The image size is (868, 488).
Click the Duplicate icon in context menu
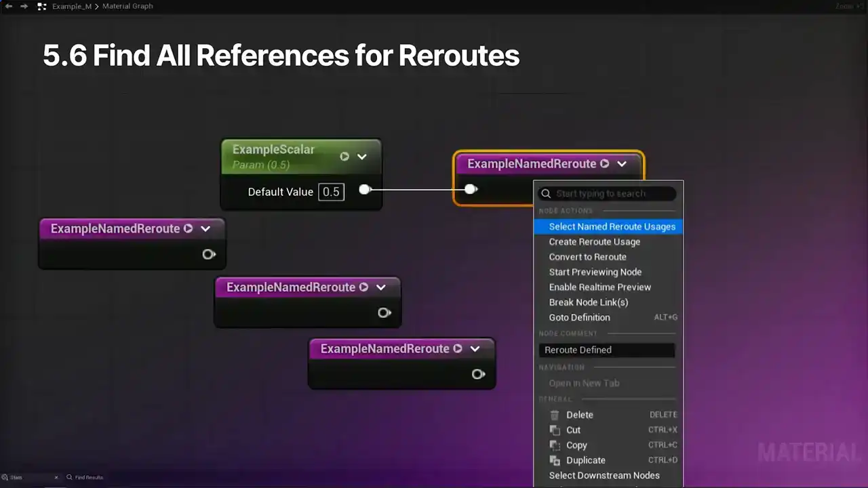[555, 460]
